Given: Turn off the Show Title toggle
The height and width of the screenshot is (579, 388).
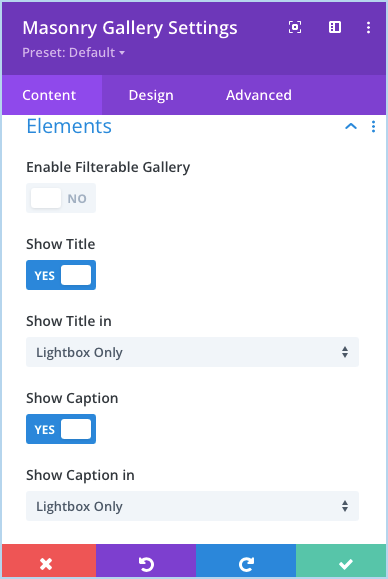Looking at the screenshot, I should (61, 275).
